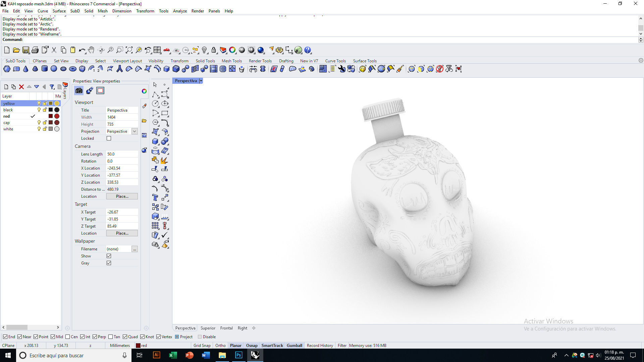Enable the Tan osnap checkbox

click(110, 337)
